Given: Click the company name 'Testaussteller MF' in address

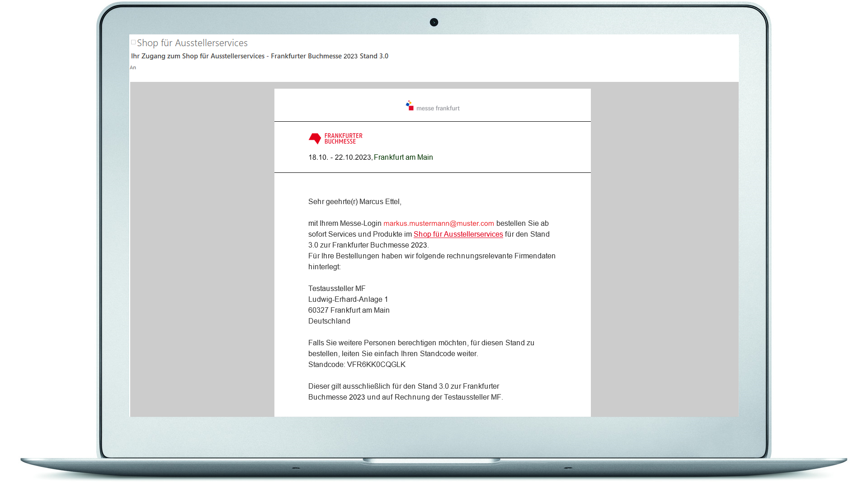Looking at the screenshot, I should (x=337, y=289).
